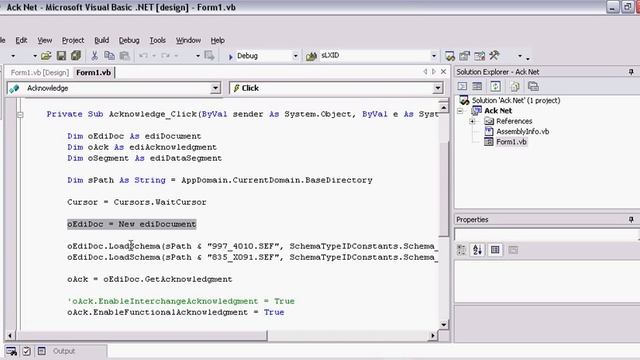Screen dimensions: 640x360
Task: Click the code editor horizontal scrollbar thumb
Action: [x=142, y=336]
